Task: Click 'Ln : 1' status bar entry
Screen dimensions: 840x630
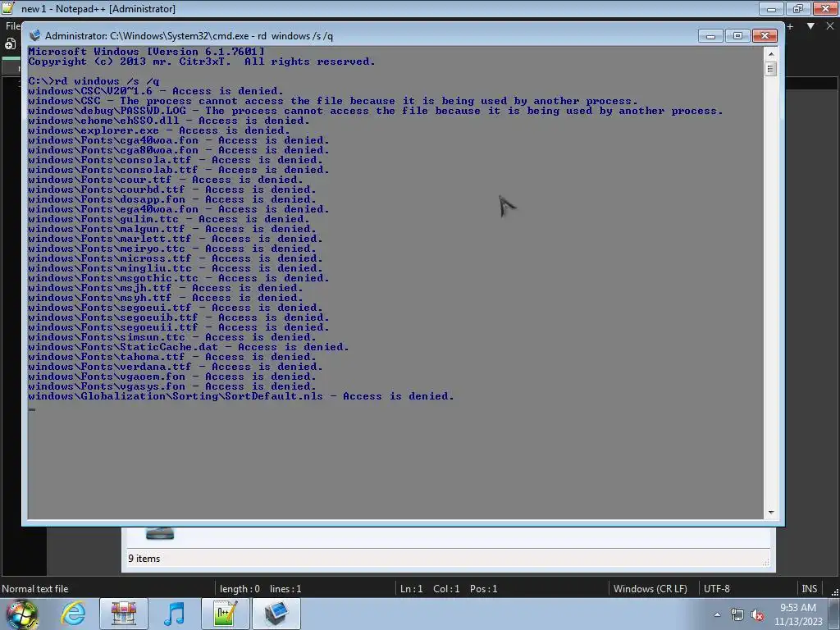Action: coord(412,589)
